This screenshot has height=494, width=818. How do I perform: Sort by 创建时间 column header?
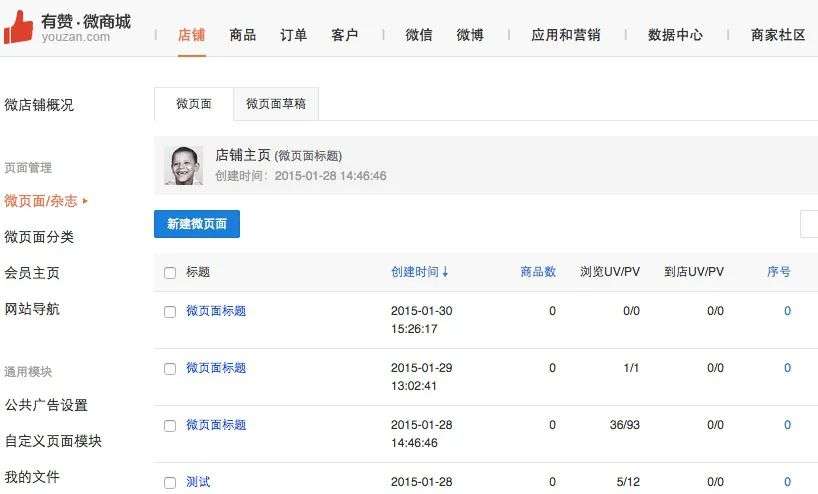pos(419,272)
